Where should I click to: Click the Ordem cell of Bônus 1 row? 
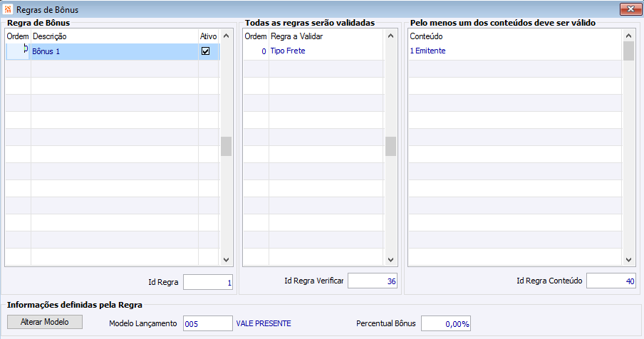click(18, 52)
